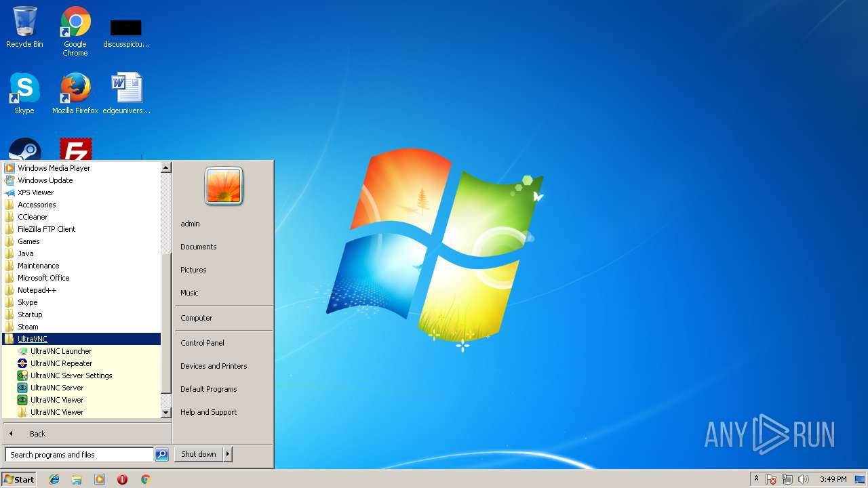Click the Show desktop button
The width and height of the screenshot is (868, 488).
pyautogui.click(x=860, y=479)
